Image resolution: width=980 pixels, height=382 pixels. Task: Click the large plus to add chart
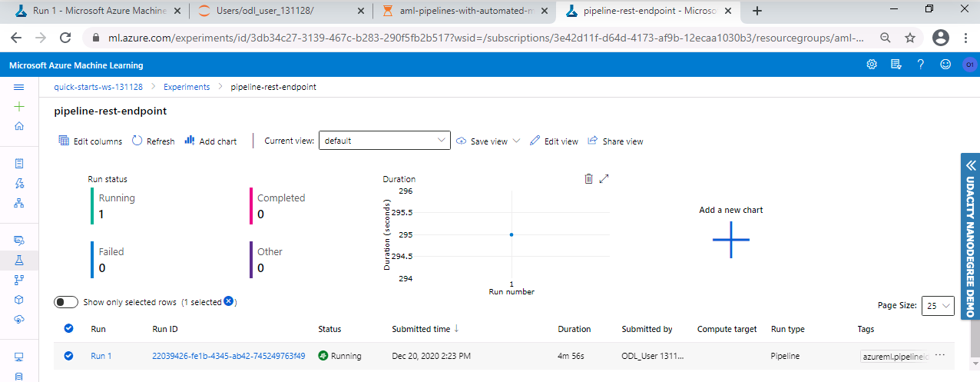730,239
